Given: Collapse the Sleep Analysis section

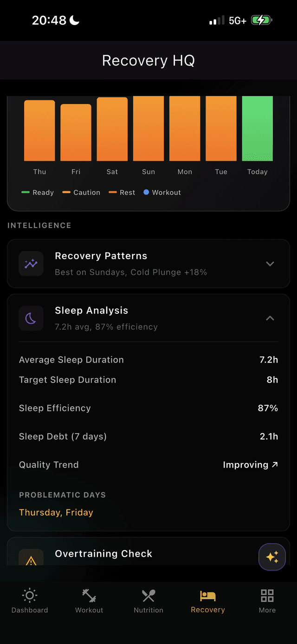Looking at the screenshot, I should pyautogui.click(x=270, y=318).
